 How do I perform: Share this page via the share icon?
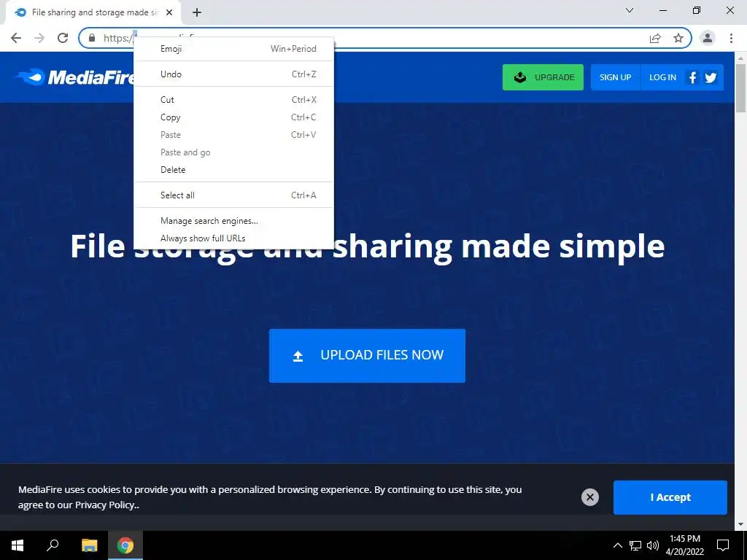point(655,38)
